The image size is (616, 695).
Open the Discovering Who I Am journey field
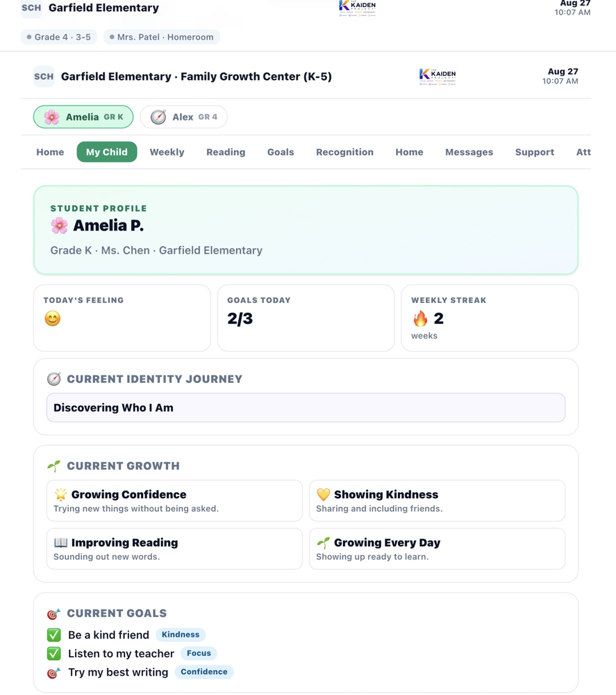306,408
